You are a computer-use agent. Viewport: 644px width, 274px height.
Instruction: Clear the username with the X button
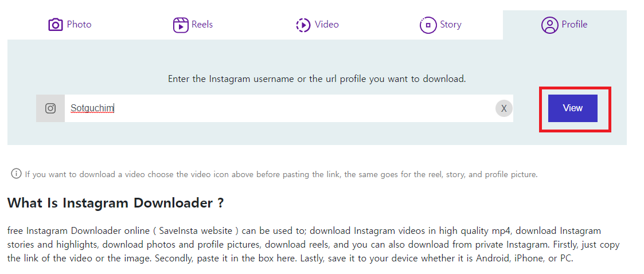(x=504, y=108)
